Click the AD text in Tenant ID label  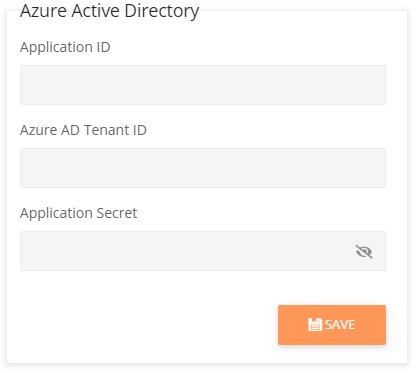tap(70, 130)
